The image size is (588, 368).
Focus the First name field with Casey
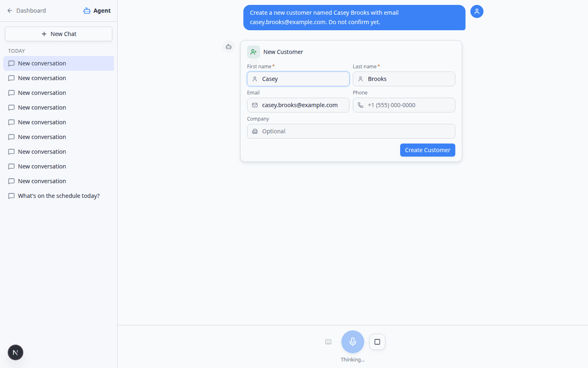(298, 79)
